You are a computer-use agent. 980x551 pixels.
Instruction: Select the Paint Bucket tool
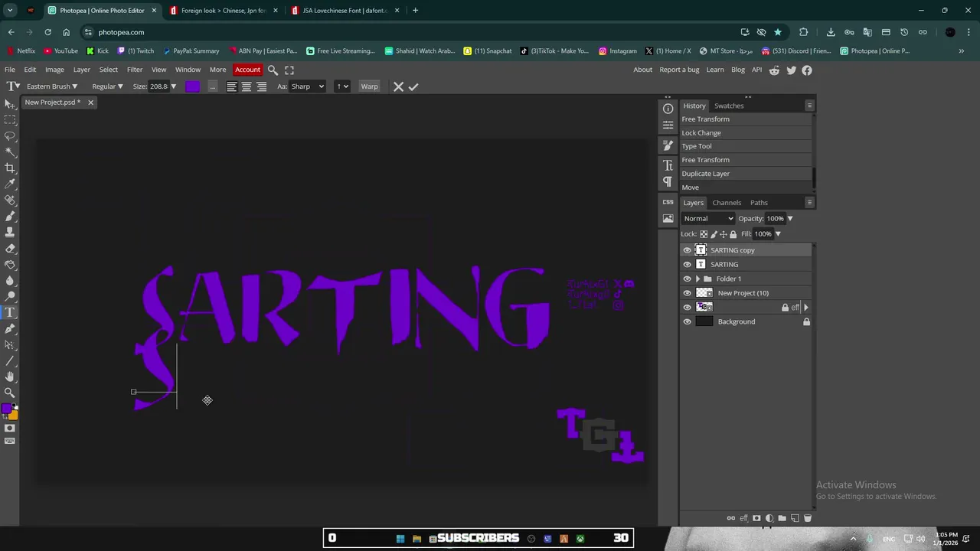coord(10,265)
